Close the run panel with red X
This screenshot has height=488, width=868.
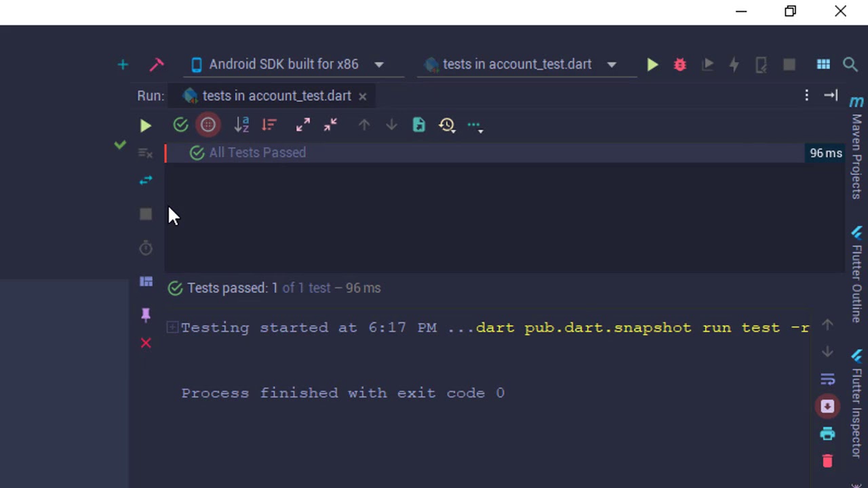146,343
